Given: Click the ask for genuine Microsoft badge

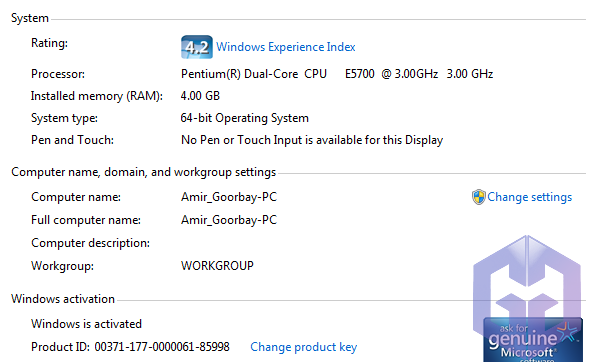Looking at the screenshot, I should point(533,340).
